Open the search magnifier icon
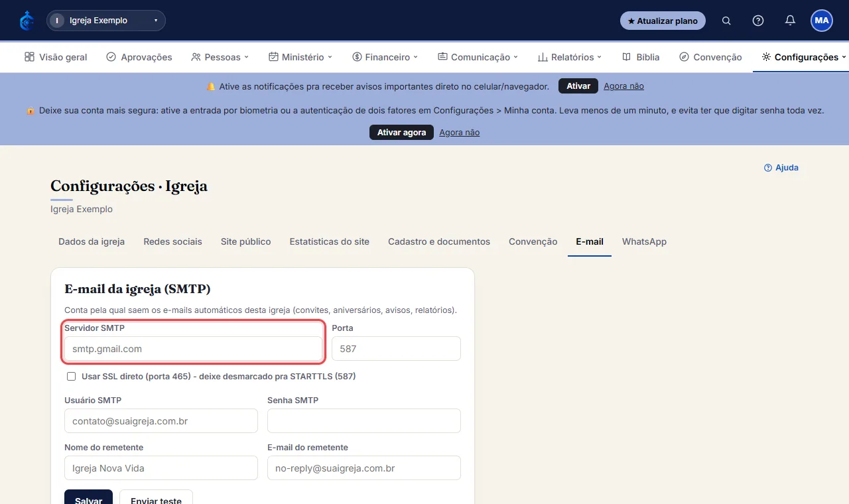The image size is (849, 504). 726,21
